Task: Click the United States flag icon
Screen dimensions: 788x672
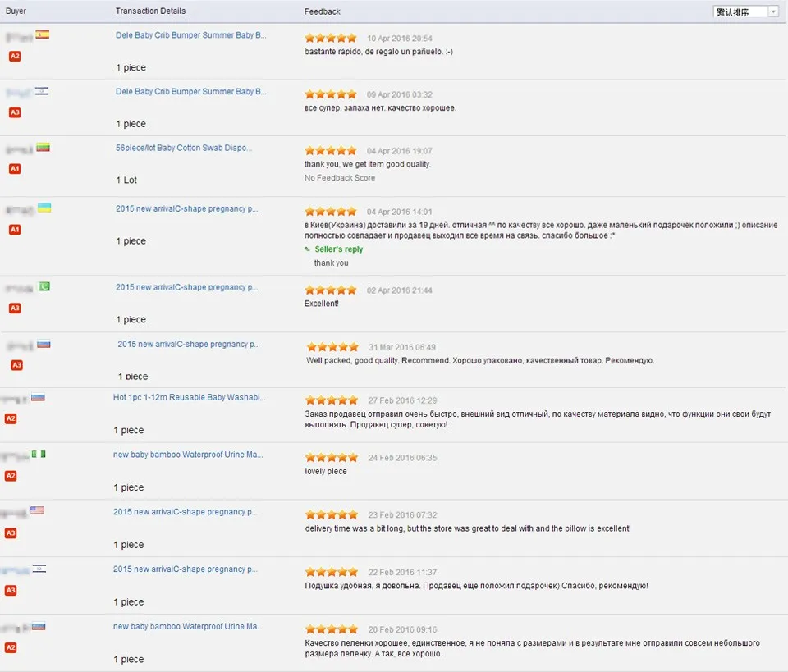Action: point(37,510)
